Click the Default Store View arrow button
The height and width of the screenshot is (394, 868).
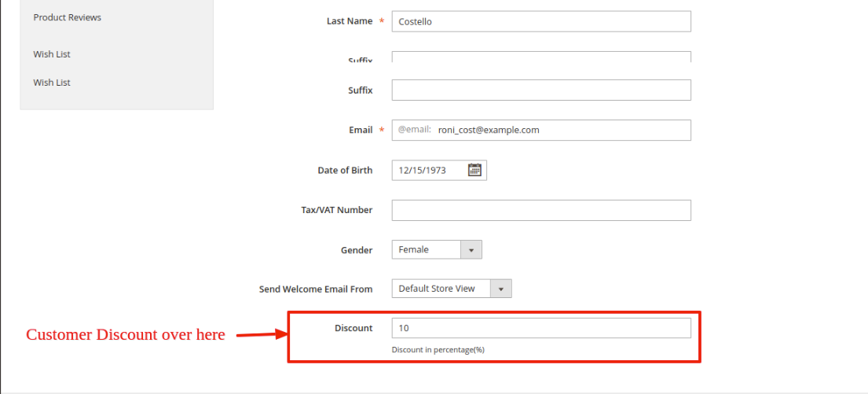pyautogui.click(x=501, y=289)
